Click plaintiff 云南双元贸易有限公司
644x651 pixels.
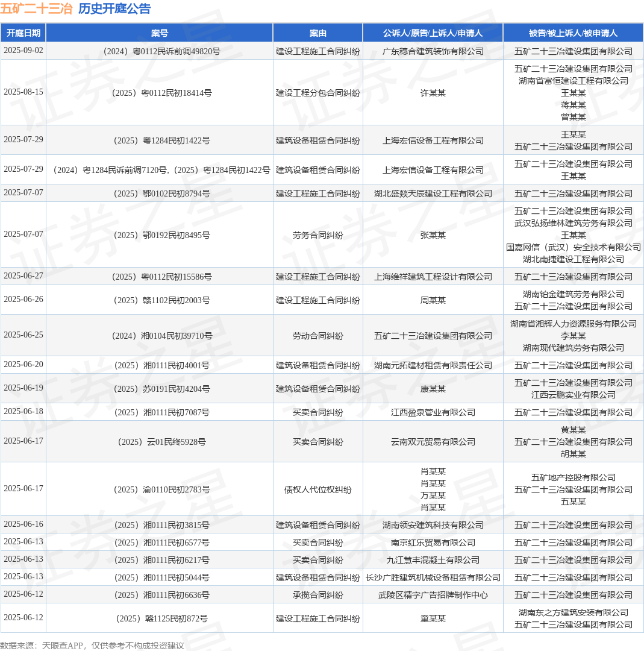[x=433, y=442]
